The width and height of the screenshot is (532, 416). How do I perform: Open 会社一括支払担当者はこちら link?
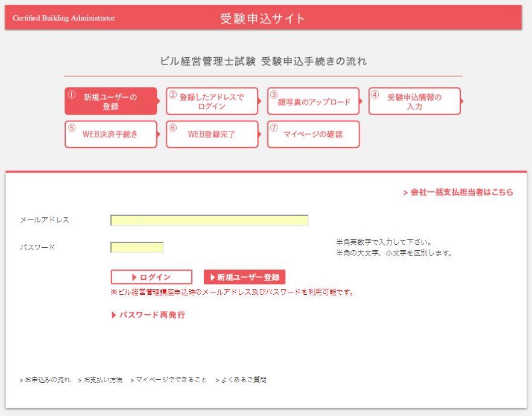click(458, 192)
